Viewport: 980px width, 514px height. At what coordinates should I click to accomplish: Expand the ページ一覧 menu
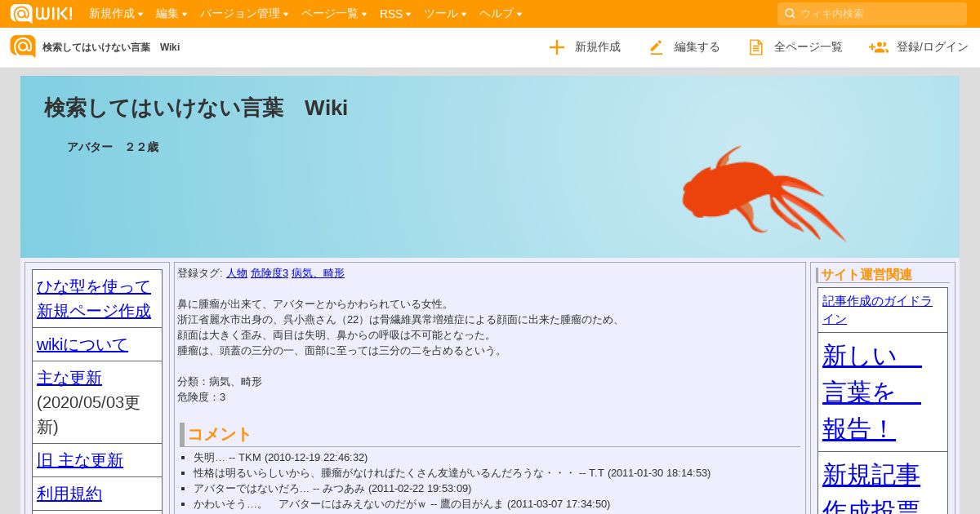coord(334,14)
